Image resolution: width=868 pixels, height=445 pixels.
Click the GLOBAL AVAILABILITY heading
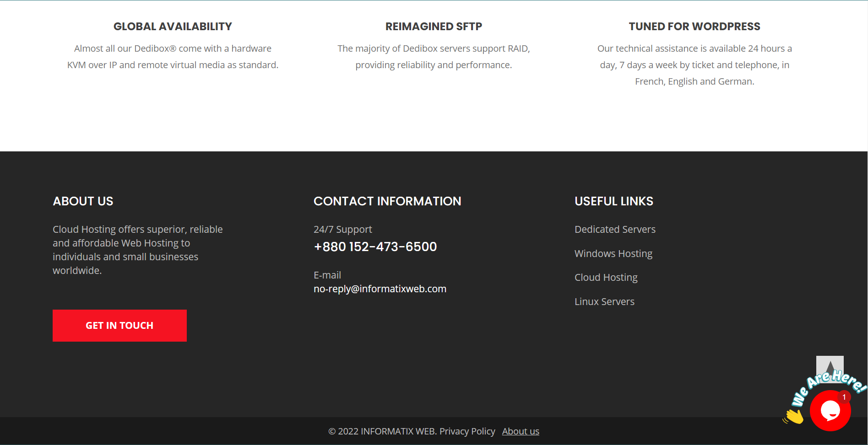173,27
